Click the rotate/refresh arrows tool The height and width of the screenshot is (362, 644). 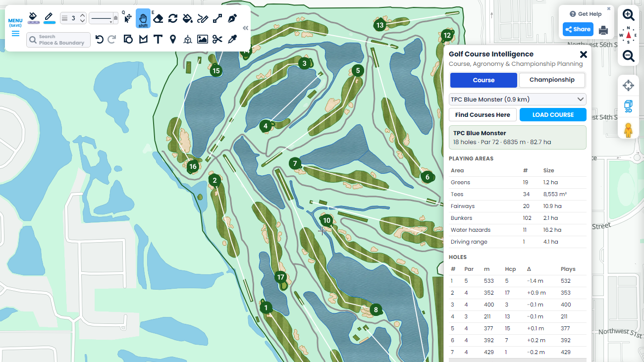coord(173,18)
